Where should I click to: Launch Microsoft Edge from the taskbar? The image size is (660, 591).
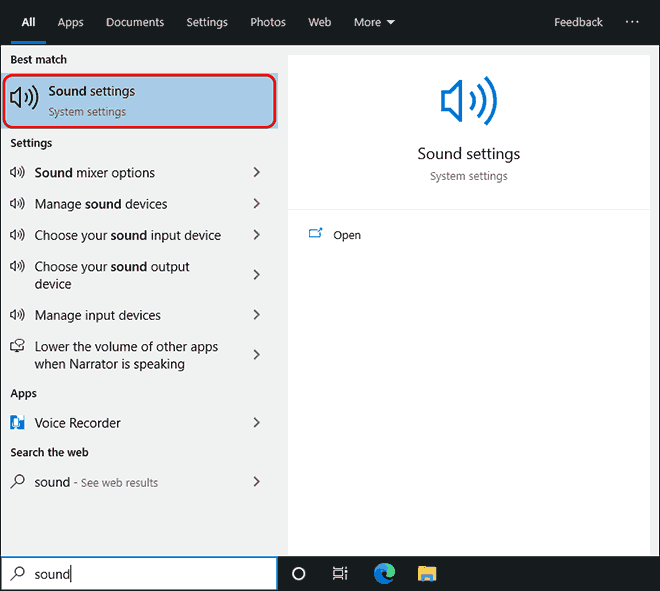(x=384, y=573)
